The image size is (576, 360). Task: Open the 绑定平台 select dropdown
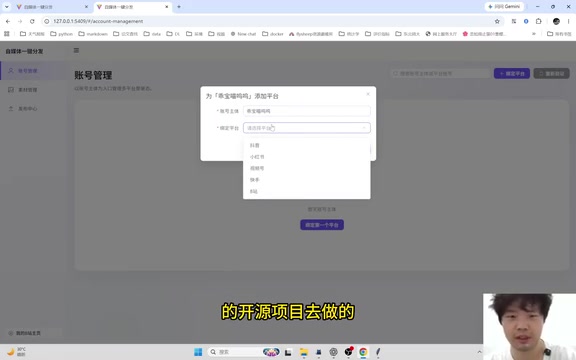pos(307,128)
